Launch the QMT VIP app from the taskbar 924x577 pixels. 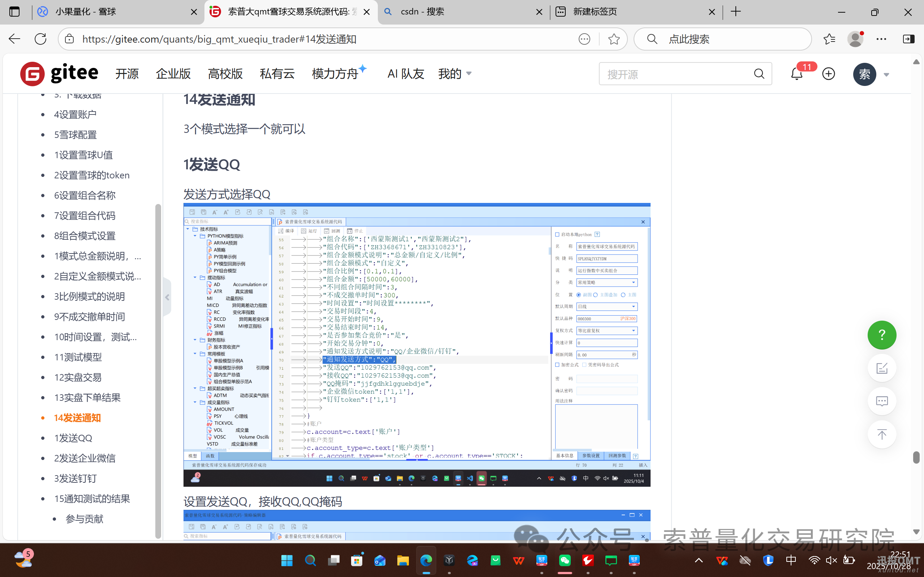pos(542,560)
